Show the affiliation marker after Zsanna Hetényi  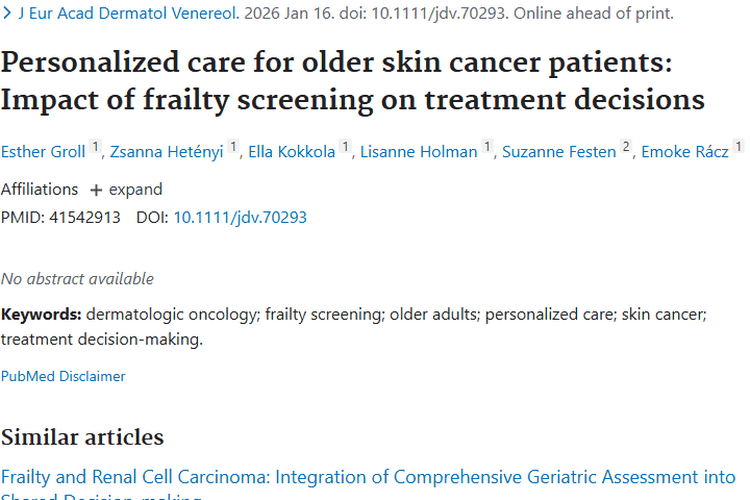coord(234,148)
